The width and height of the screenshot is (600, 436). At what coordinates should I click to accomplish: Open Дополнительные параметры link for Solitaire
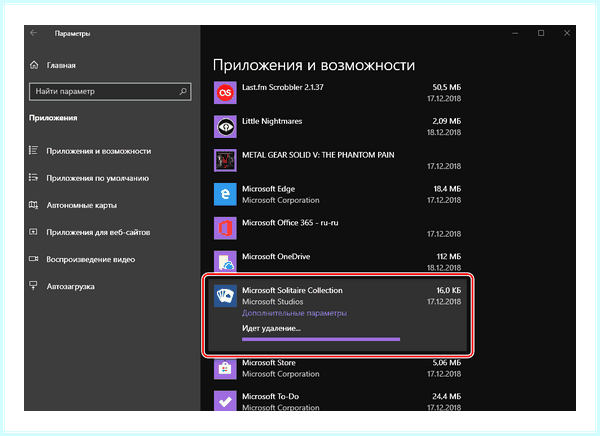[x=294, y=313]
